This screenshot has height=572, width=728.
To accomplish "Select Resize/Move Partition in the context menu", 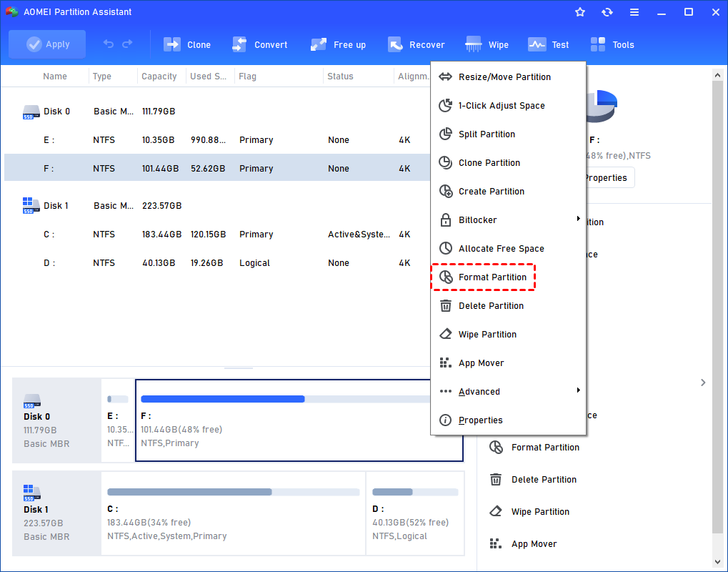I will [504, 77].
